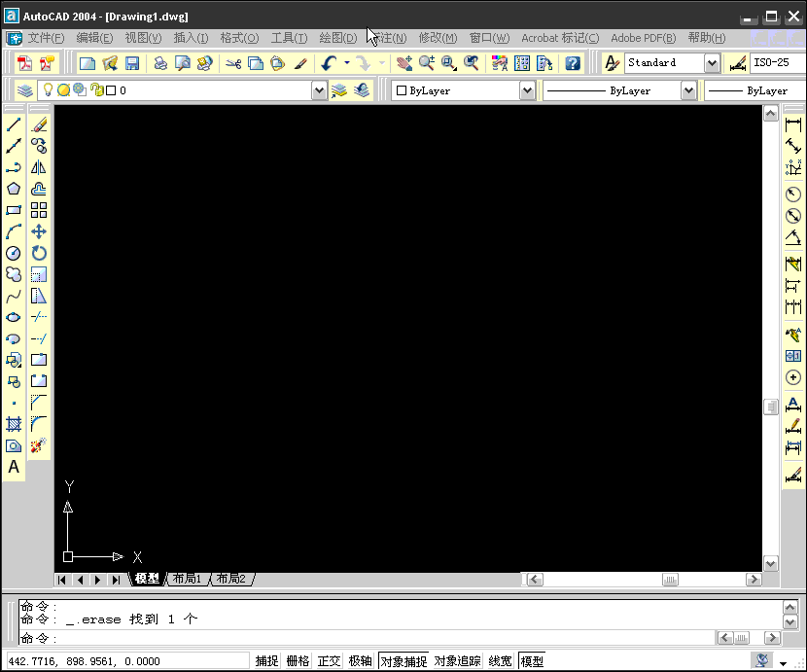The height and width of the screenshot is (672, 807).
Task: Click the command line input area
Action: [x=368, y=639]
